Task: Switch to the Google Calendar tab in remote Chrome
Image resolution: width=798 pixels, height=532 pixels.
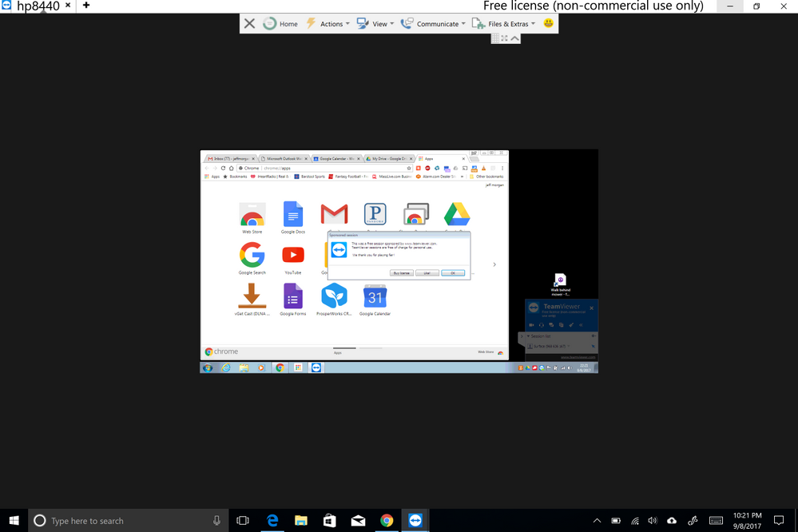Action: [336, 159]
